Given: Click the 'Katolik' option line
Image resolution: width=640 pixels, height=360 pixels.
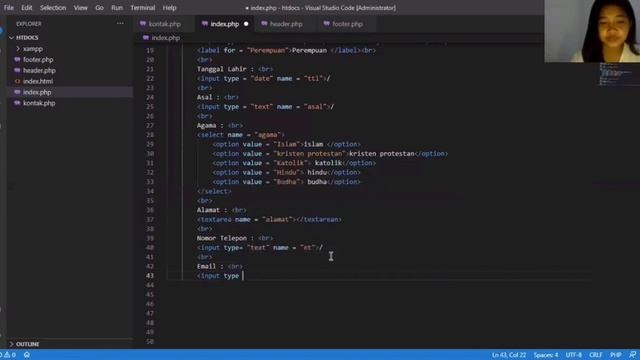Looking at the screenshot, I should [x=294, y=163].
